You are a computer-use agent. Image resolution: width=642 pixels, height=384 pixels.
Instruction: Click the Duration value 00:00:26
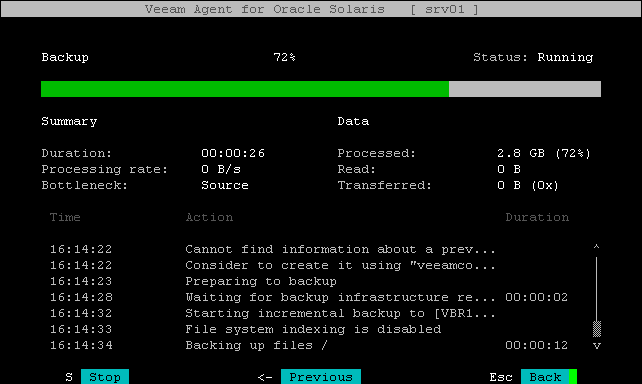coord(233,153)
